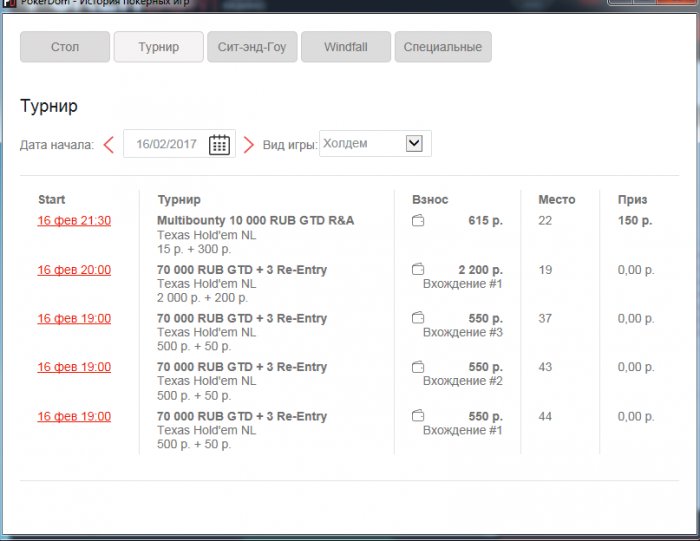Switch to the Стол tab
700x541 pixels.
coord(65,47)
